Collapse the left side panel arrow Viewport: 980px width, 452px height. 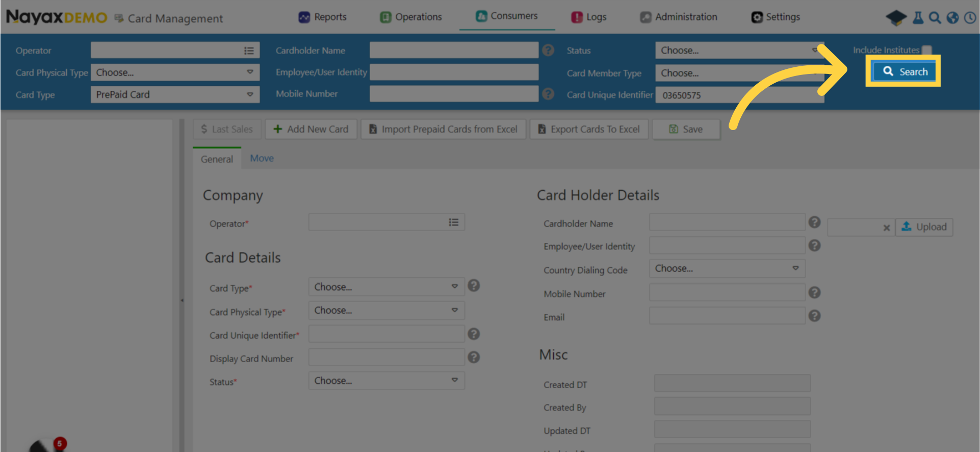click(182, 300)
